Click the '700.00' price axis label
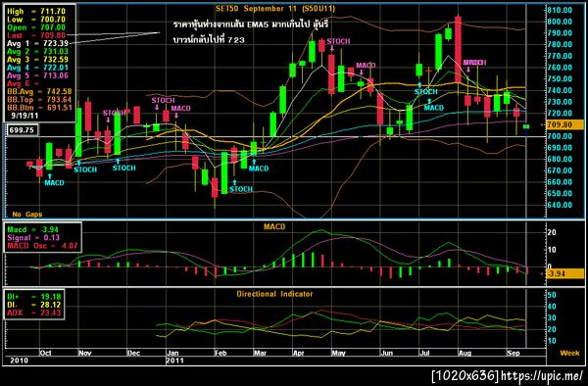Viewport: 588px width, 386px height. [560, 136]
